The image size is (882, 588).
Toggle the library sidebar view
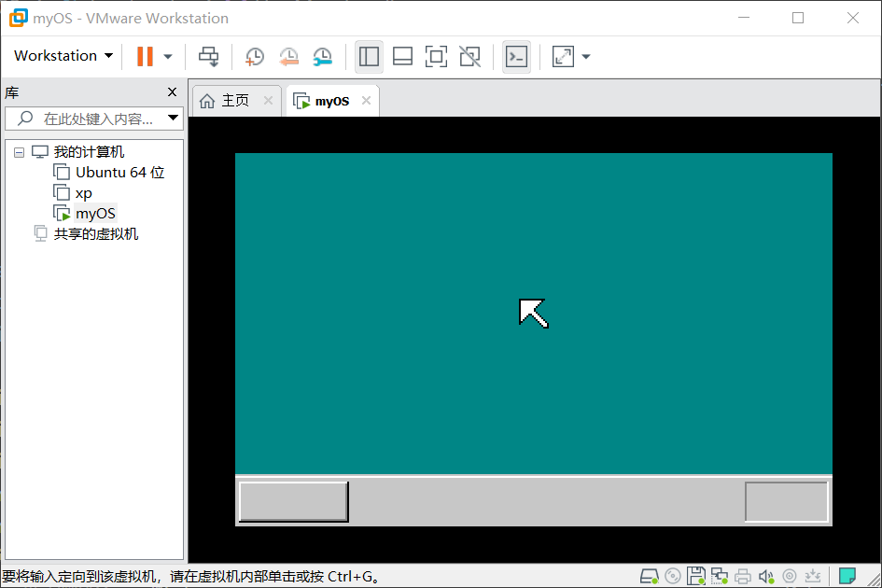369,56
